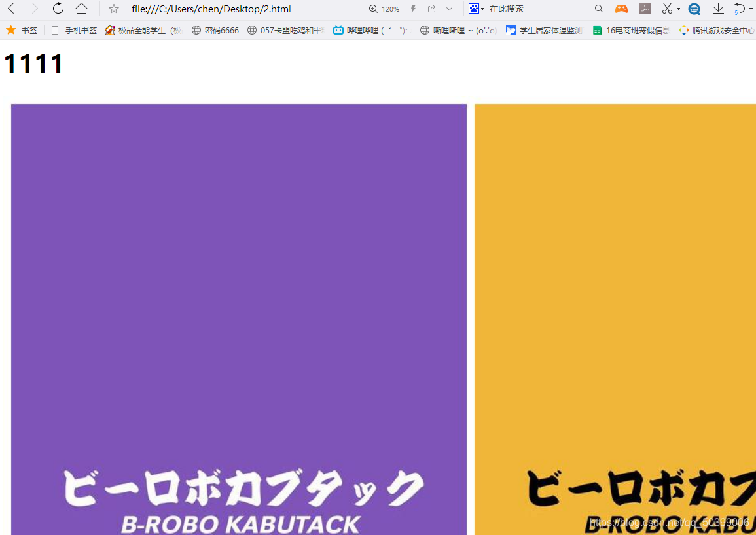Toggle the lightning speed mode icon
The width and height of the screenshot is (756, 535).
(x=413, y=9)
